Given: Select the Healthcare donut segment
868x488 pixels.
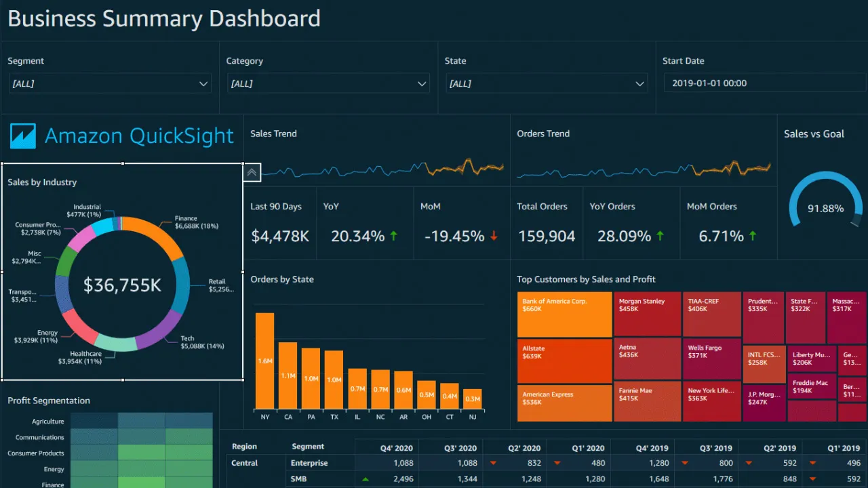Looking at the screenshot, I should tap(115, 343).
